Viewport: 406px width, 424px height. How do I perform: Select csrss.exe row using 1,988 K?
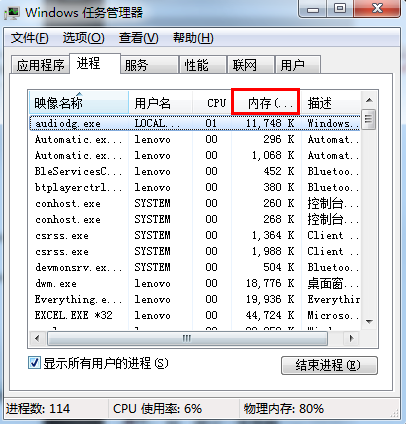tap(195, 251)
